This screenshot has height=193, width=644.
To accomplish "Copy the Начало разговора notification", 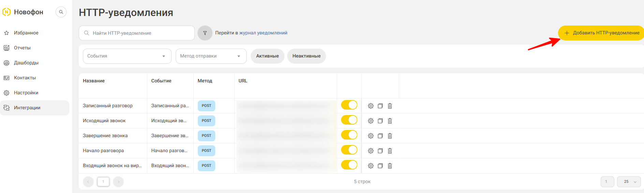I will tap(380, 151).
